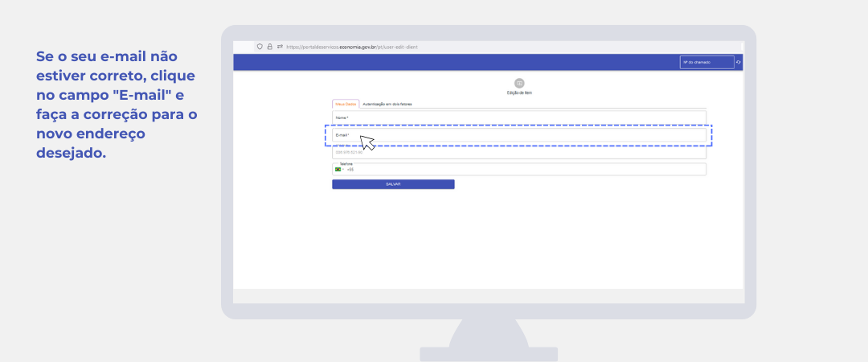Click the padlock site security icon
Image resolution: width=868 pixels, height=362 pixels.
click(x=269, y=47)
